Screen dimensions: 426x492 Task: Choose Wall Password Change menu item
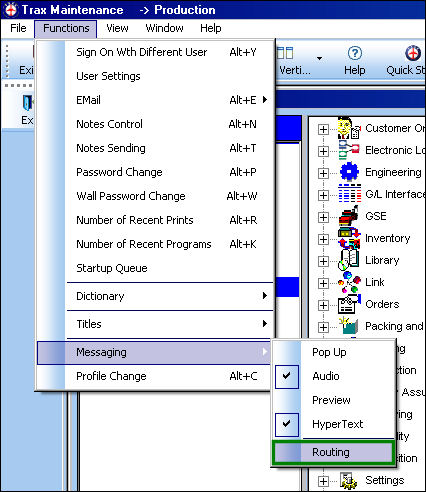154,196
